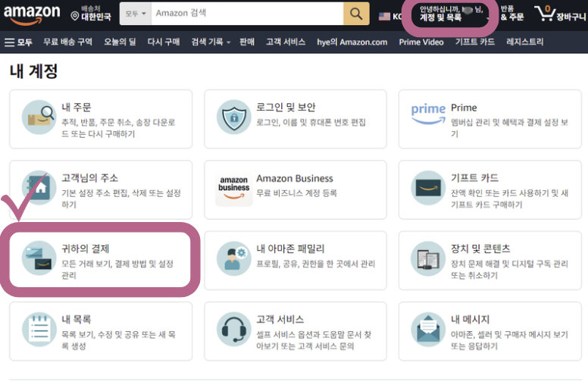The image size is (588, 391).
Task: Open the Amazon Business card
Action: click(295, 189)
